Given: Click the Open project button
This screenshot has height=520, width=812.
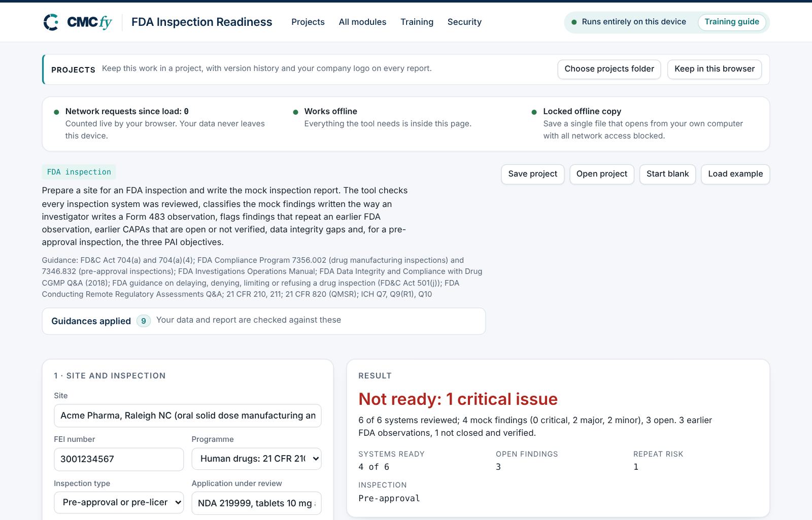Looking at the screenshot, I should 601,174.
